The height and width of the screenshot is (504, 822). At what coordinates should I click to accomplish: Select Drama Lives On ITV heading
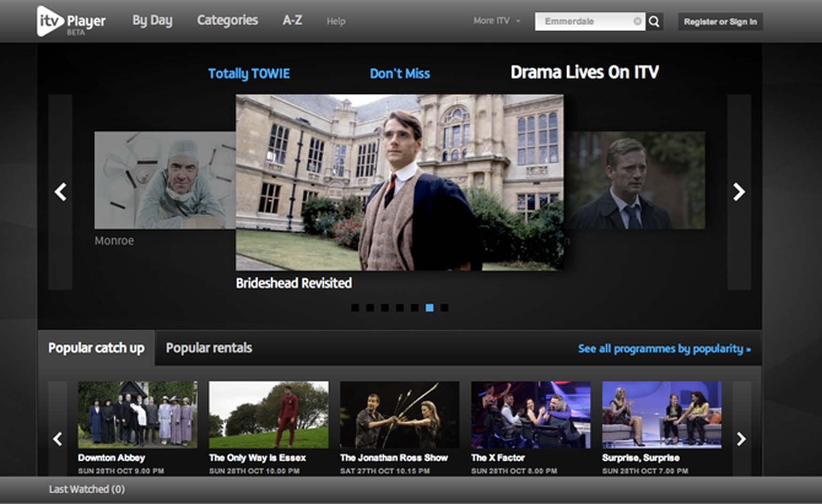point(584,72)
